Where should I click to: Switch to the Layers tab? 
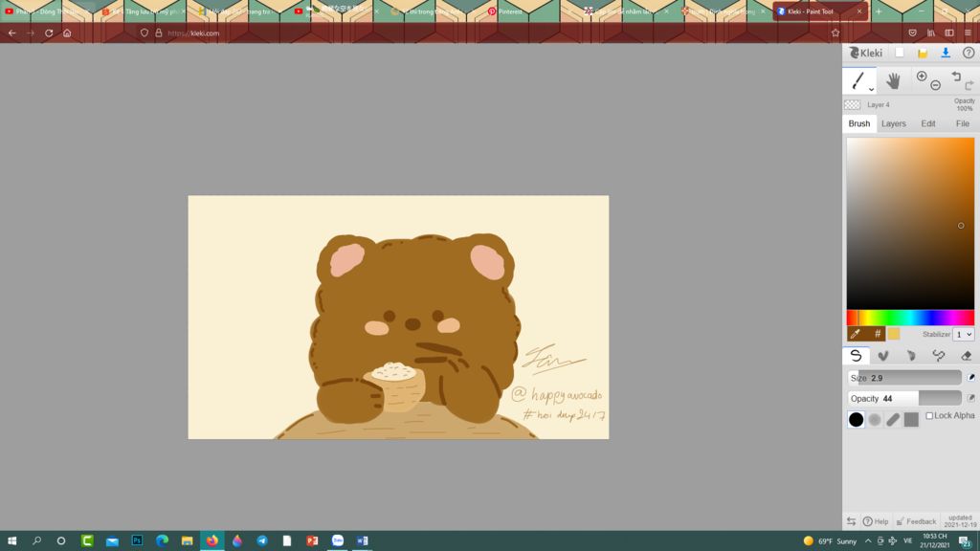[x=893, y=123]
